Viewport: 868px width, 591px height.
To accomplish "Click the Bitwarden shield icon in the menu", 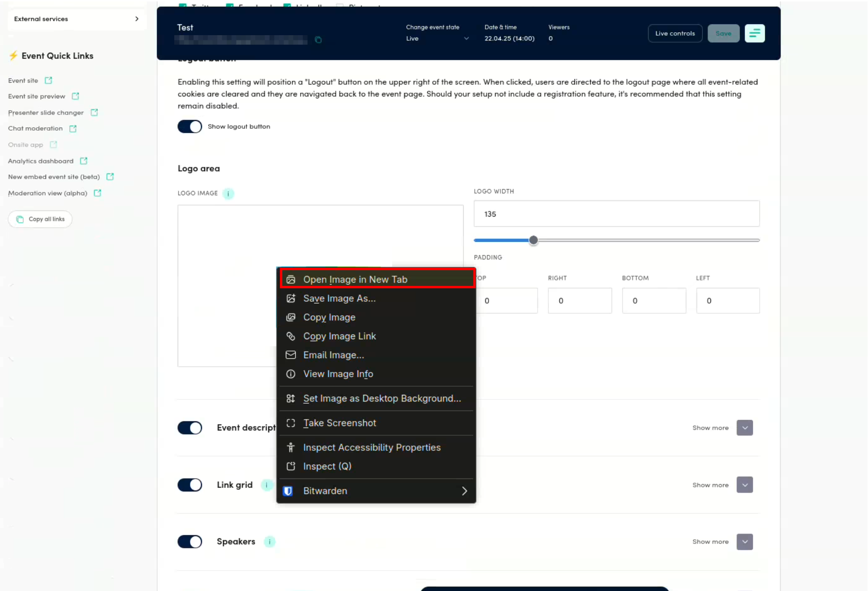I will coord(288,491).
